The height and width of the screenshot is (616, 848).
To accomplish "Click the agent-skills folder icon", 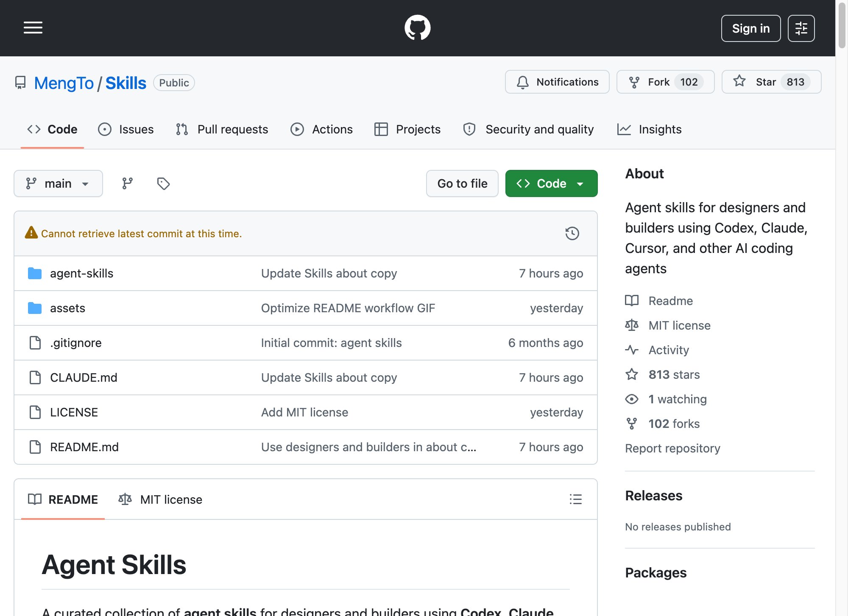I will coord(35,273).
